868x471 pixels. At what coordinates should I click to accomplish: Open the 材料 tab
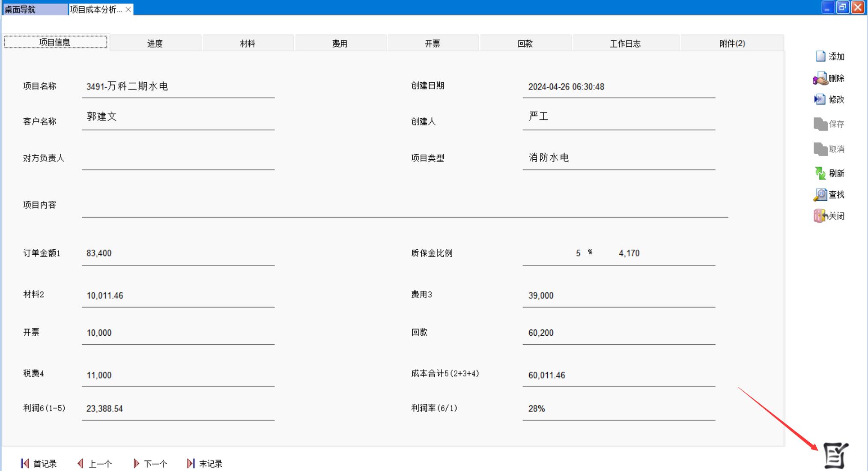point(248,43)
